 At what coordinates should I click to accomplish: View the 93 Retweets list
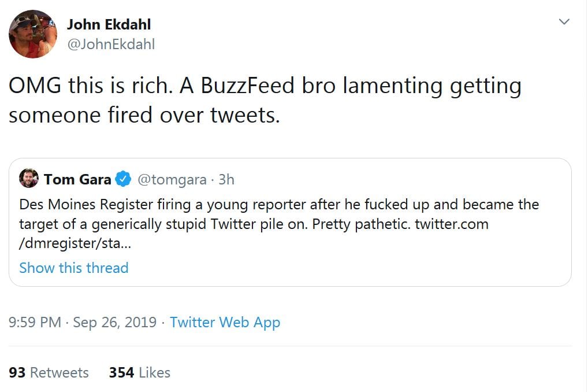(x=49, y=372)
